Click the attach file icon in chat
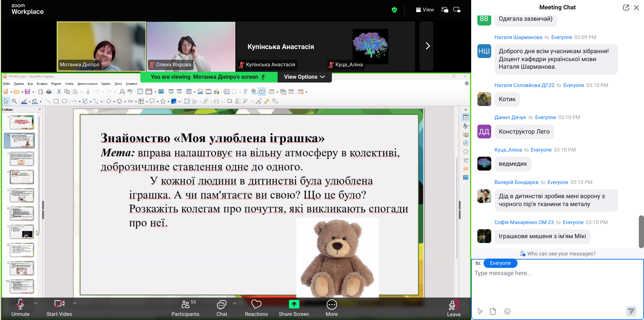This screenshot has height=320, width=644. click(x=493, y=311)
